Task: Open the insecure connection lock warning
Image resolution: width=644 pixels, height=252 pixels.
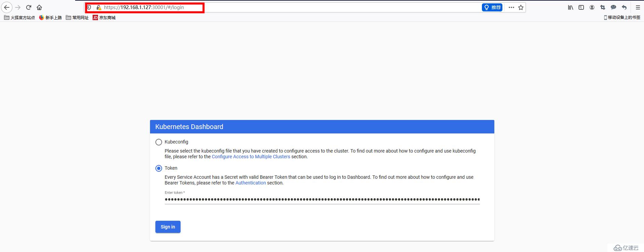Action: (x=99, y=7)
